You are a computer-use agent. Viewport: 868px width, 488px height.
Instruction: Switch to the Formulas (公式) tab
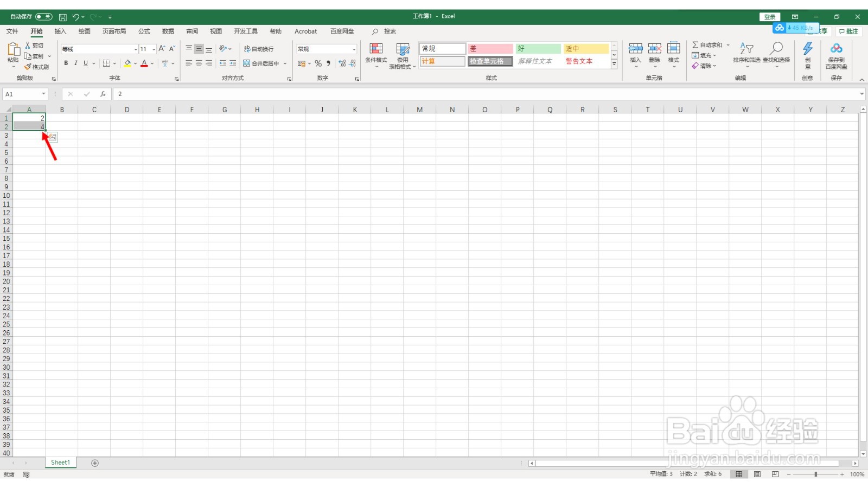click(144, 31)
